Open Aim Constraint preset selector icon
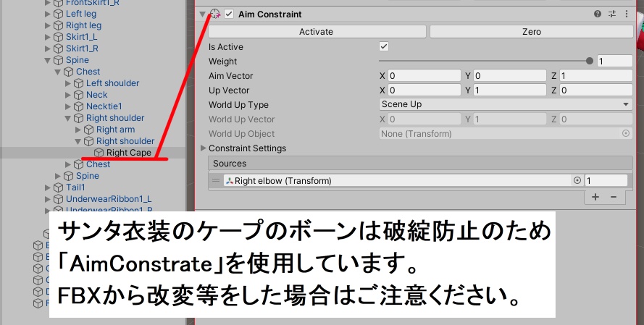Screen dimensions: 644x325 pos(612,14)
